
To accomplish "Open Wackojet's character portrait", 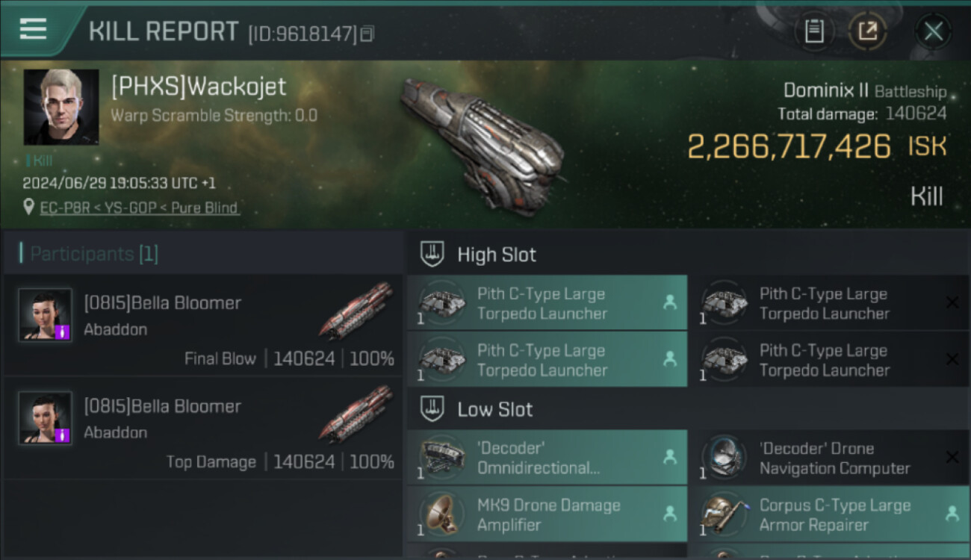I will click(x=61, y=107).
